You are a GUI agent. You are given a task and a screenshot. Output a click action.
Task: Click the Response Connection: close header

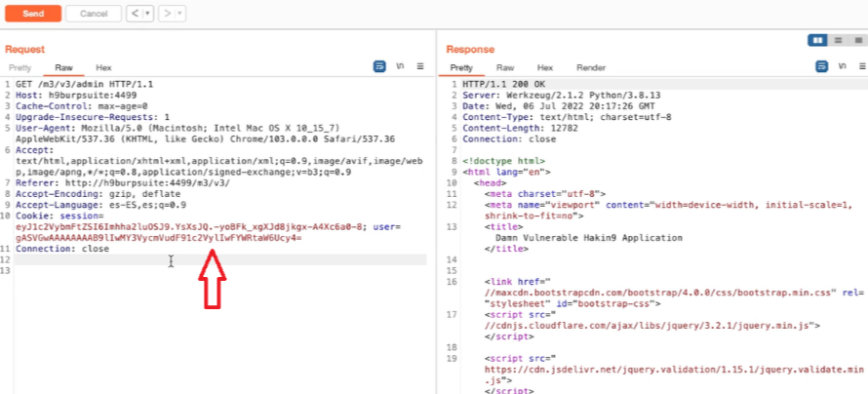tap(509, 138)
